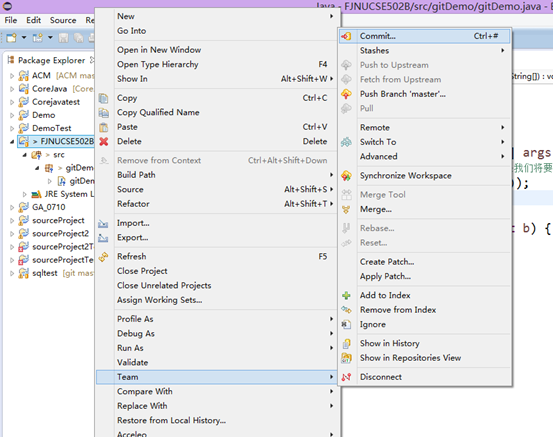Open the Stashes submenu
The height and width of the screenshot is (437, 553).
pyautogui.click(x=425, y=51)
